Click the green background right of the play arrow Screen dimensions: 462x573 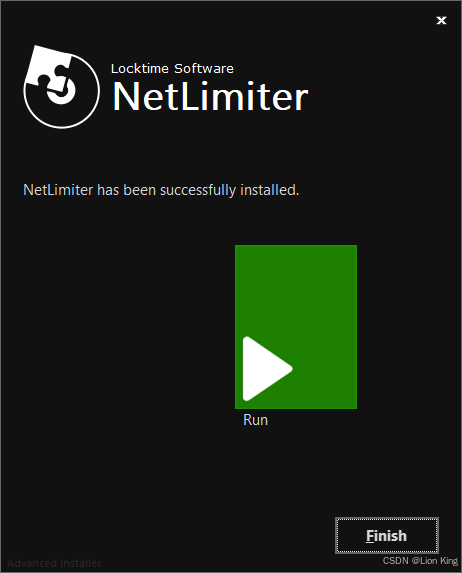325,369
